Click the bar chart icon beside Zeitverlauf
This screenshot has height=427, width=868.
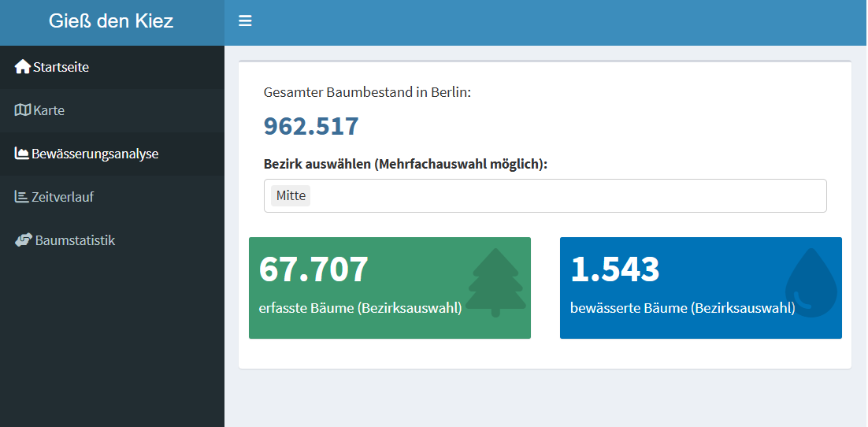click(x=21, y=197)
